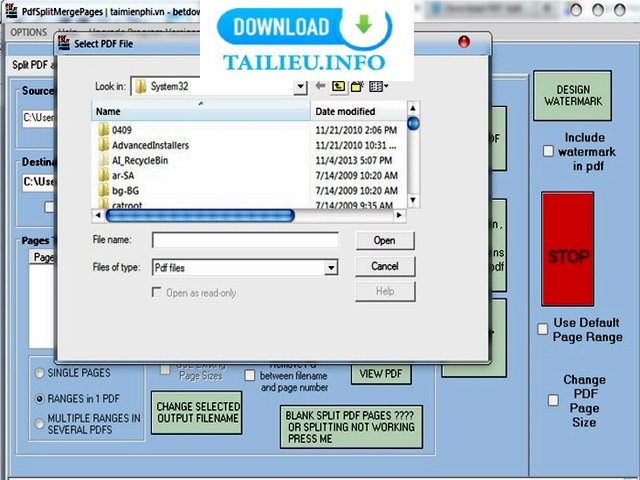640x480 pixels.
Task: Click CHANGE SELECTED OUTPUT FILENAME
Action: point(197,413)
